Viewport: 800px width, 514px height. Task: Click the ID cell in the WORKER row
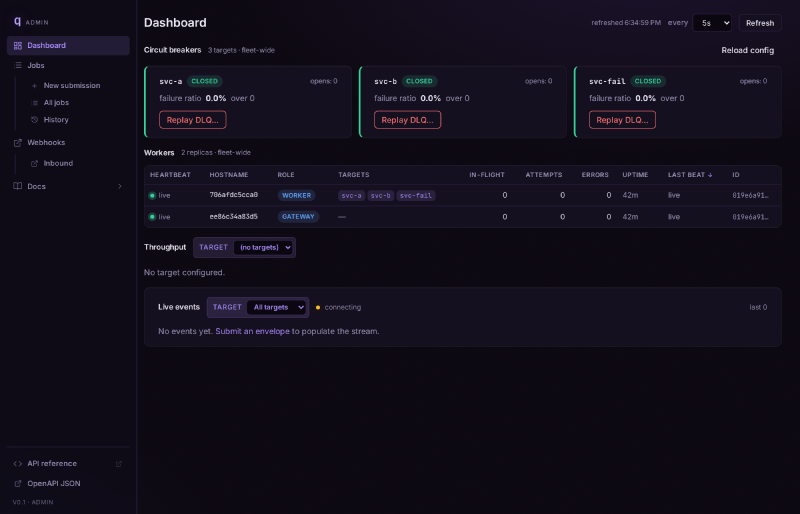coord(751,195)
